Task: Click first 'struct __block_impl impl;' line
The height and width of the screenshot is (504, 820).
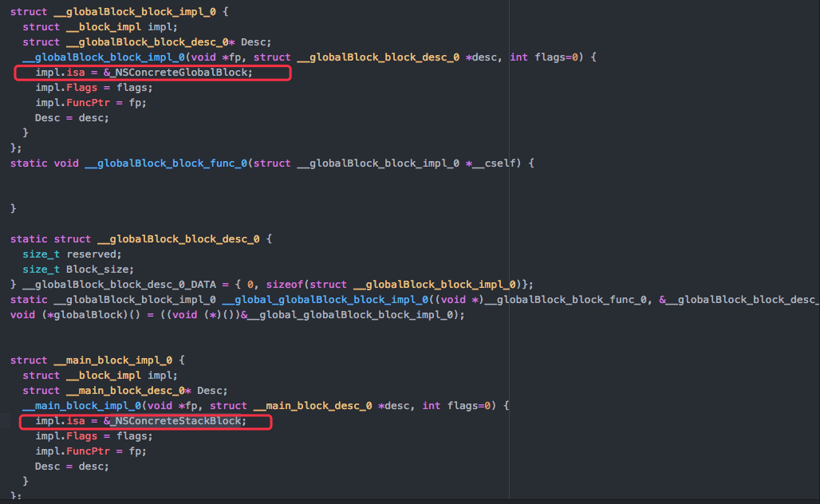Action: pyautogui.click(x=100, y=26)
